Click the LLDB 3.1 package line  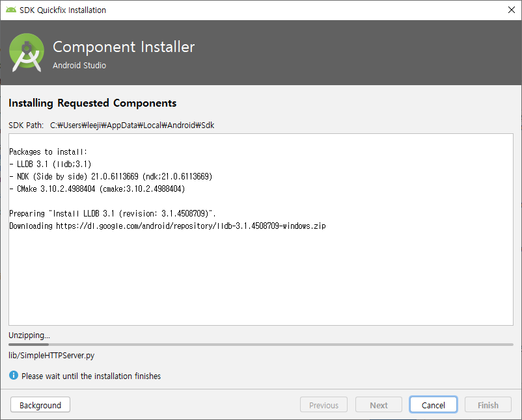tap(50, 164)
